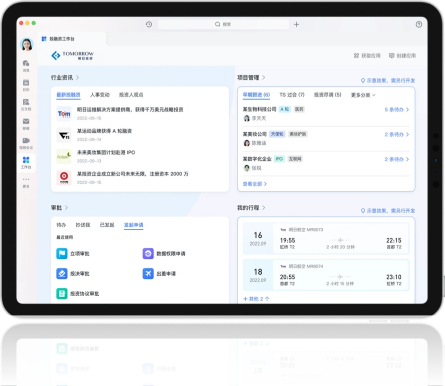This screenshot has height=386, width=445.
Task: Expand the 更多分类 dropdown in project panel
Action: click(363, 95)
